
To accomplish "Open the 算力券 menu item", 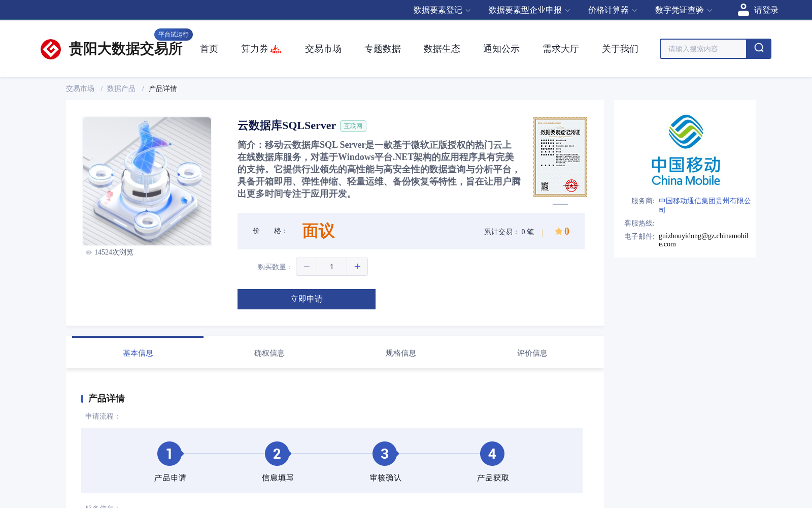I will click(254, 49).
